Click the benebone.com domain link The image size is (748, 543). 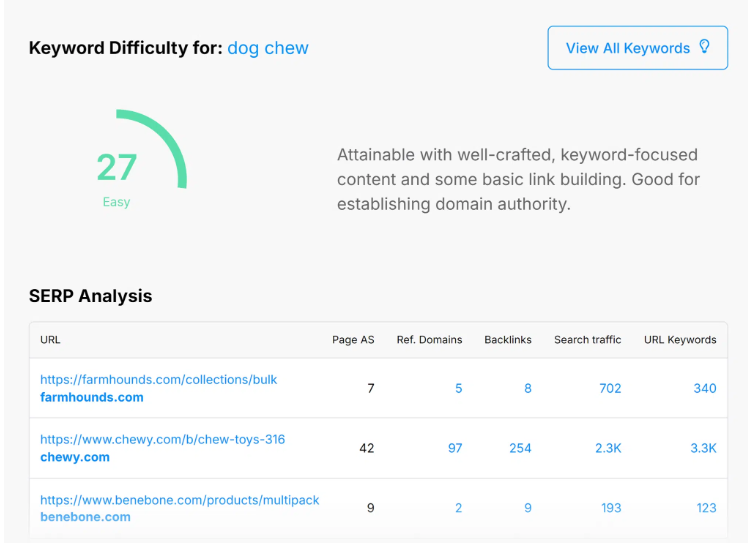[85, 517]
